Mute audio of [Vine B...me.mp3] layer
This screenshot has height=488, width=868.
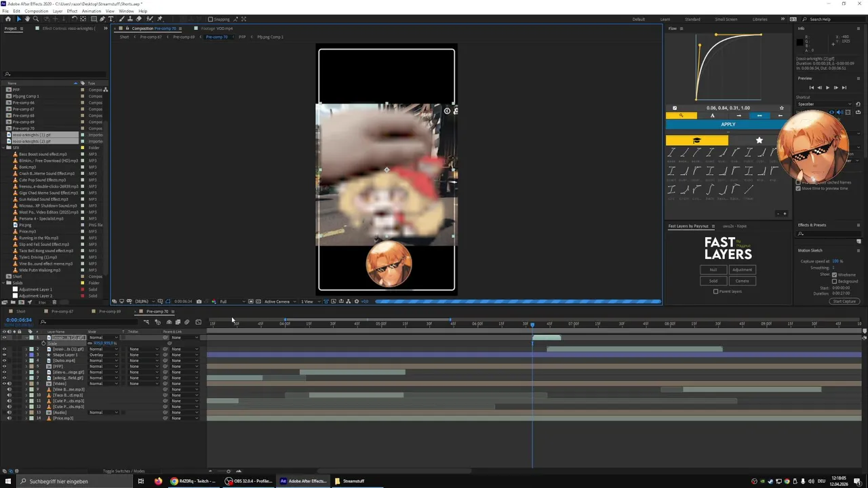[x=9, y=389]
